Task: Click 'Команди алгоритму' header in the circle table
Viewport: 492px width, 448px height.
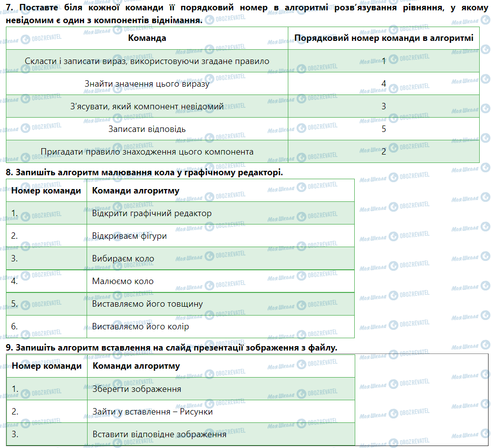Action: (x=136, y=191)
